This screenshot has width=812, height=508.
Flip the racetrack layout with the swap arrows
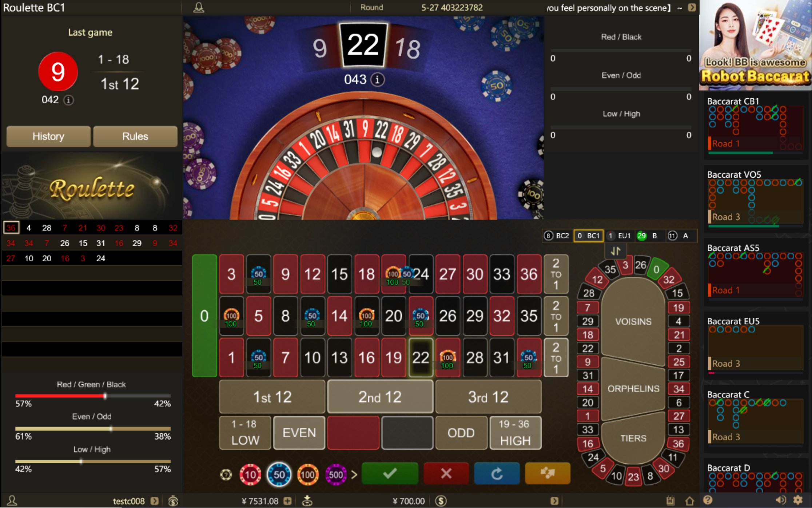tap(616, 251)
